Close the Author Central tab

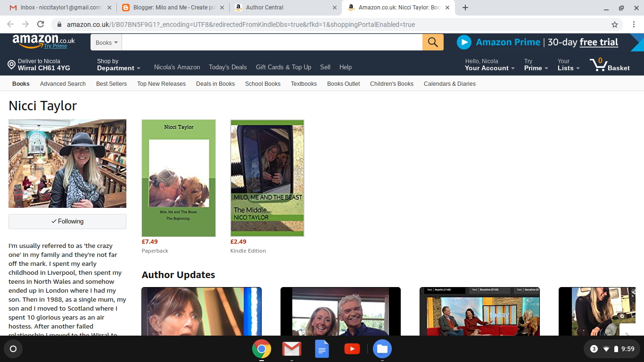pos(335,8)
